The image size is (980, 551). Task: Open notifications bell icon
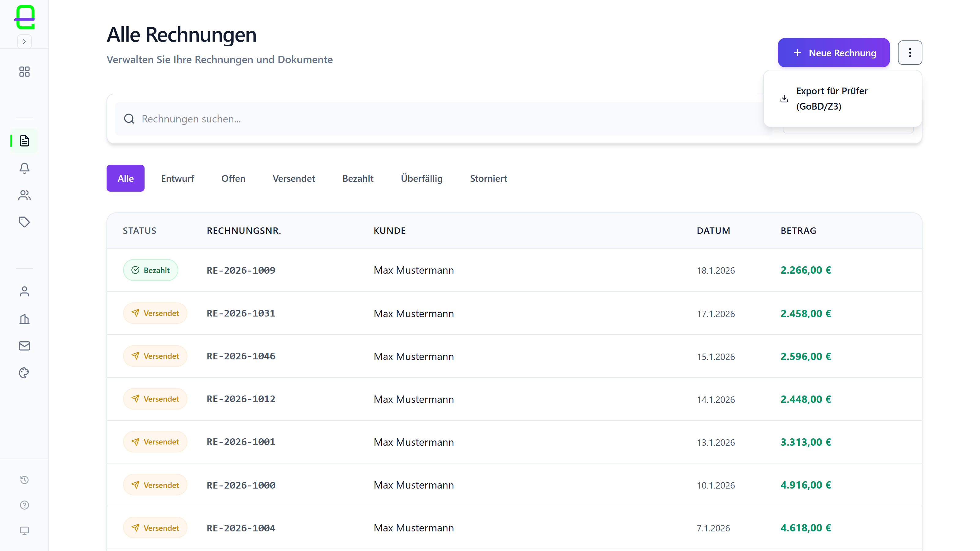click(x=24, y=168)
